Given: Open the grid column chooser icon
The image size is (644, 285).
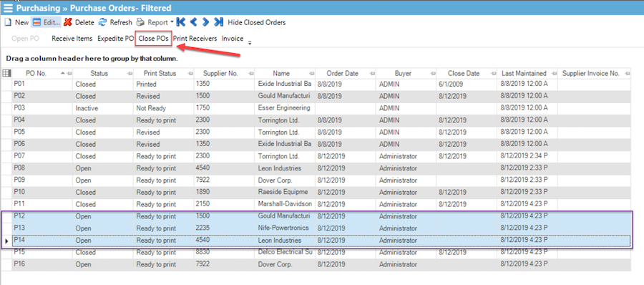Looking at the screenshot, I should pyautogui.click(x=6, y=73).
